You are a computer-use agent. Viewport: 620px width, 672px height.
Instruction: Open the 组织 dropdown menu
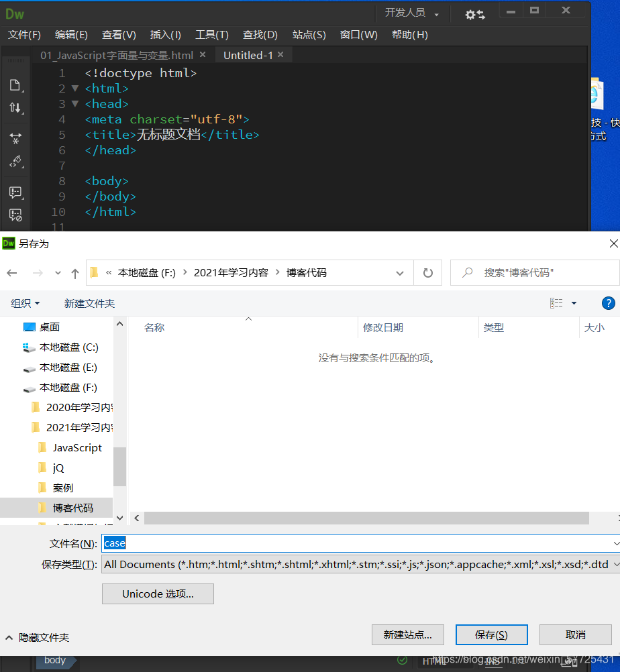tap(25, 303)
